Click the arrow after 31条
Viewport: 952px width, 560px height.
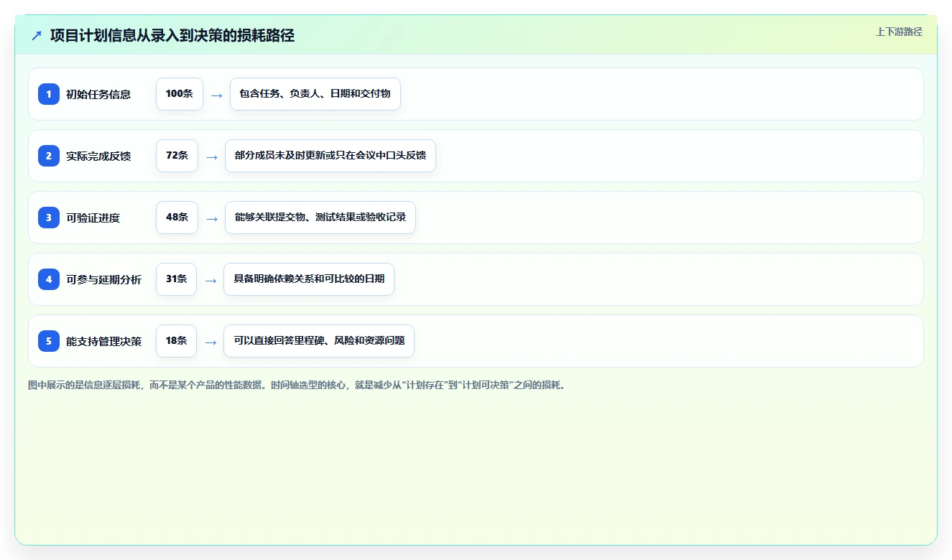211,280
